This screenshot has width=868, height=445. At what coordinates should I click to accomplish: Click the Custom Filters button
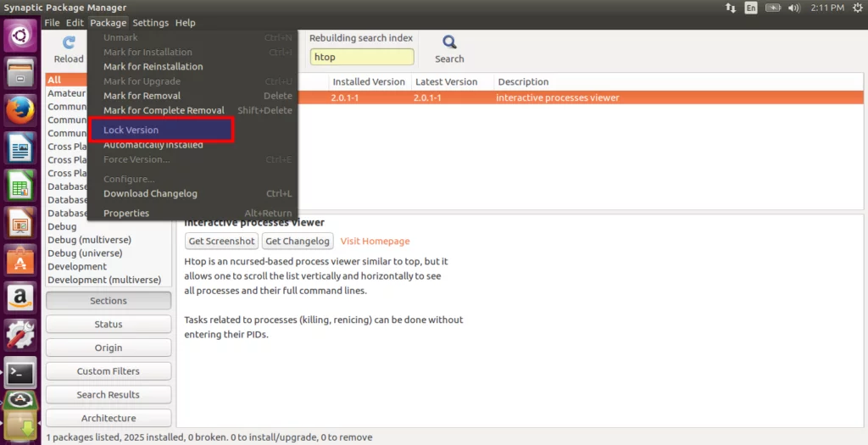(x=108, y=371)
